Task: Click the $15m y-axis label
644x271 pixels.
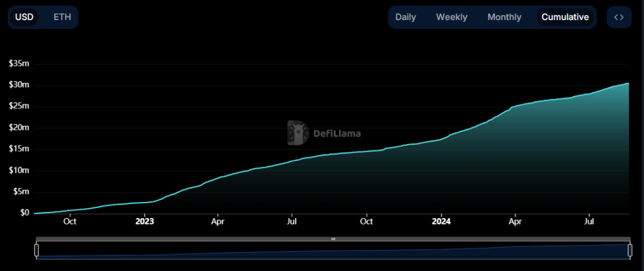Action: click(19, 149)
